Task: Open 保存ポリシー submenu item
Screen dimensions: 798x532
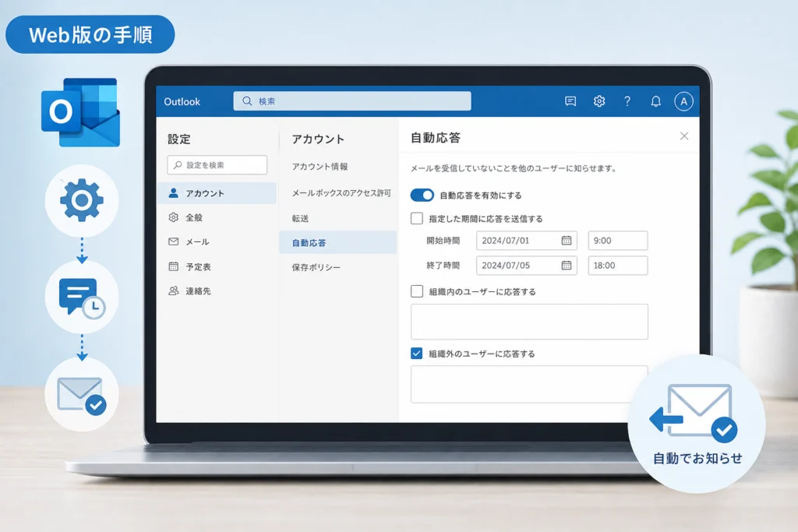Action: pyautogui.click(x=316, y=267)
